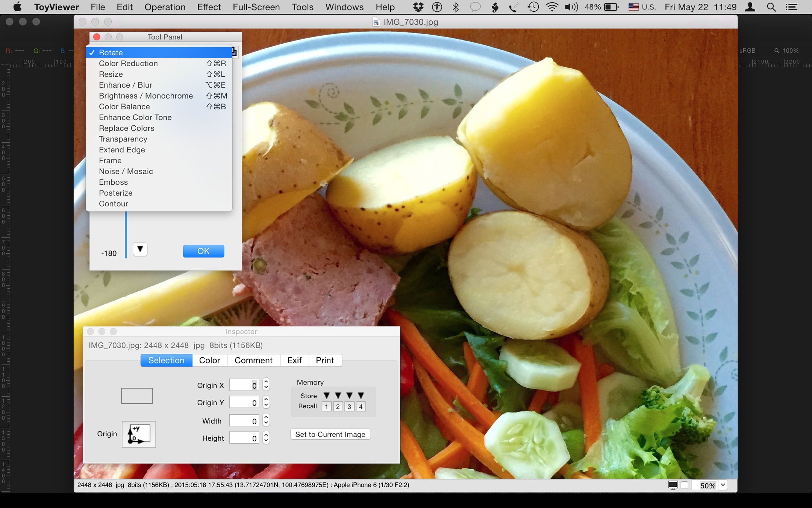Image resolution: width=812 pixels, height=508 pixels.
Task: Click Recall memory slot 1 icon
Action: pos(326,406)
